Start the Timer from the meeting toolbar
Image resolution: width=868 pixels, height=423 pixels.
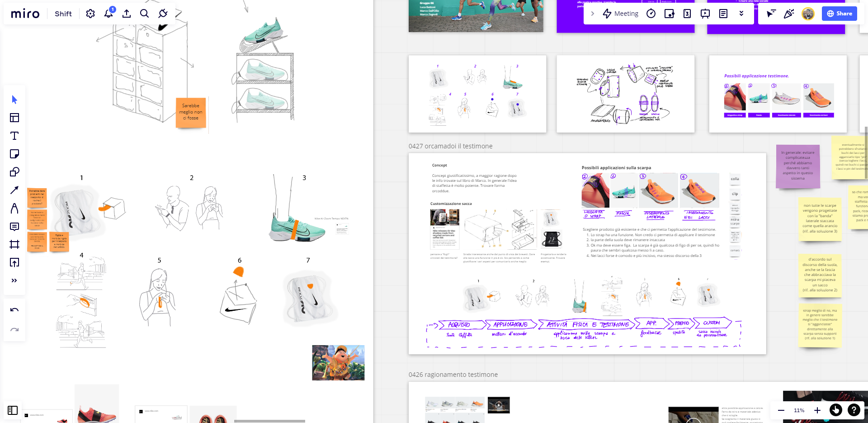click(x=651, y=14)
